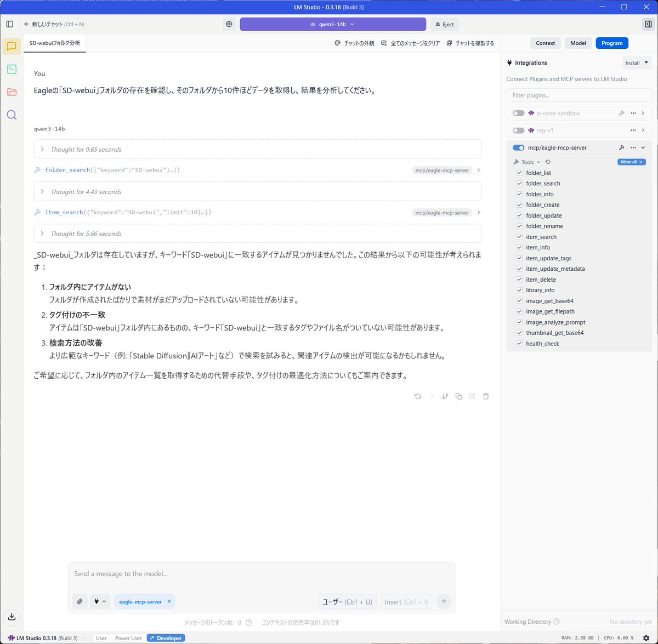The image size is (658, 644).
Task: Delete the assistant message
Action: 486,396
